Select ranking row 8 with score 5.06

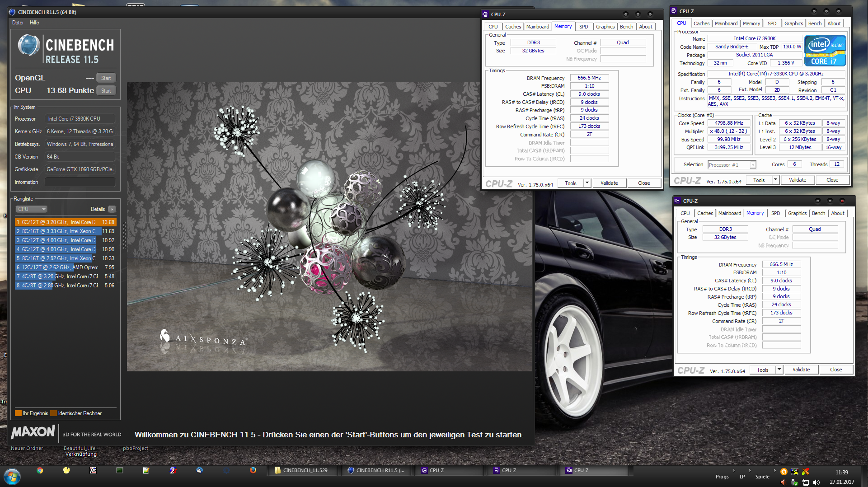click(66, 286)
